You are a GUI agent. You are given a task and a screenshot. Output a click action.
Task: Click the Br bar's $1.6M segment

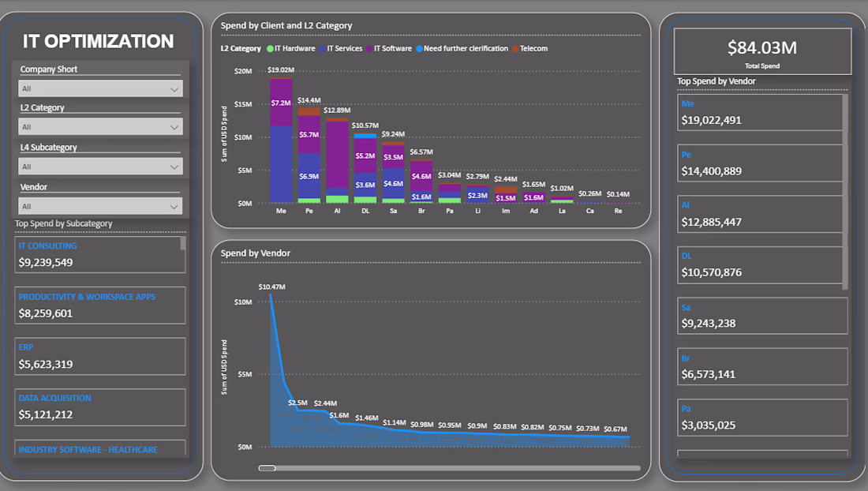click(x=421, y=197)
